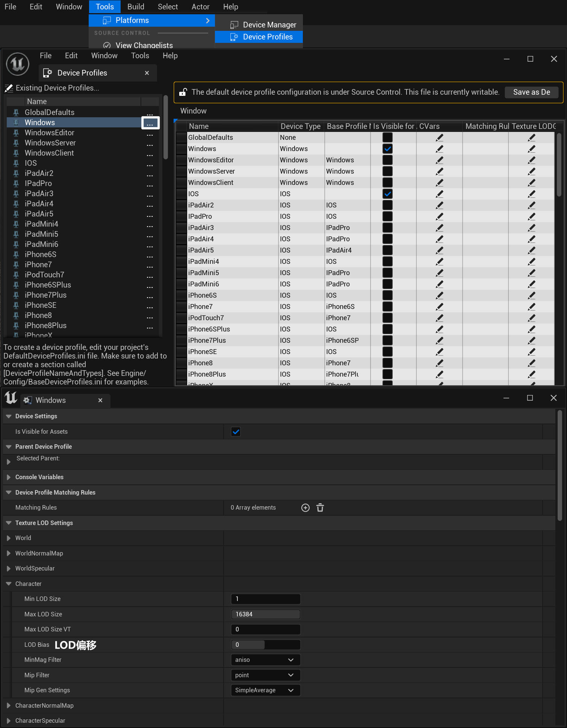The image size is (567, 728).
Task: Click the Save as Default button
Action: coord(531,92)
